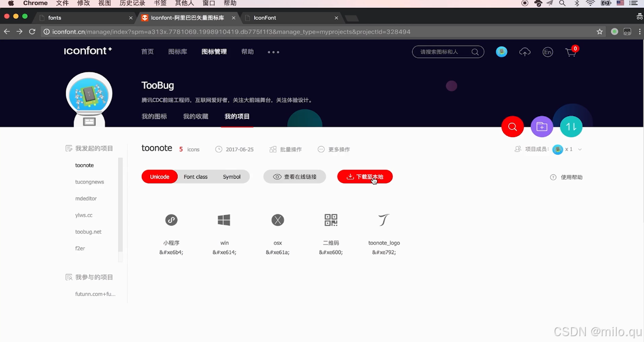Viewport: 644px width, 342px height.
Task: Select the toonote_logo icon
Action: [x=384, y=220]
